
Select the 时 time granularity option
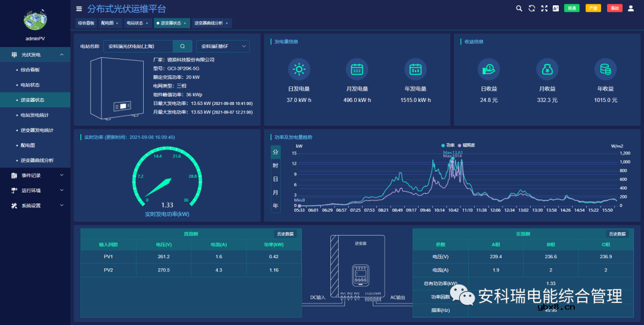click(x=275, y=165)
